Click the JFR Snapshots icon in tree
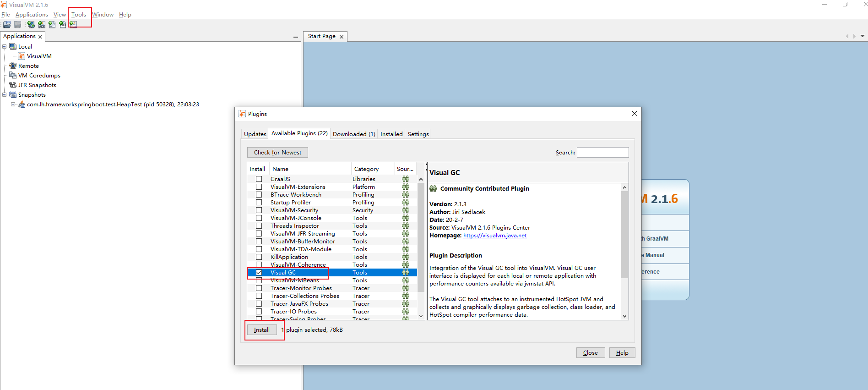This screenshot has height=390, width=868. [x=13, y=85]
